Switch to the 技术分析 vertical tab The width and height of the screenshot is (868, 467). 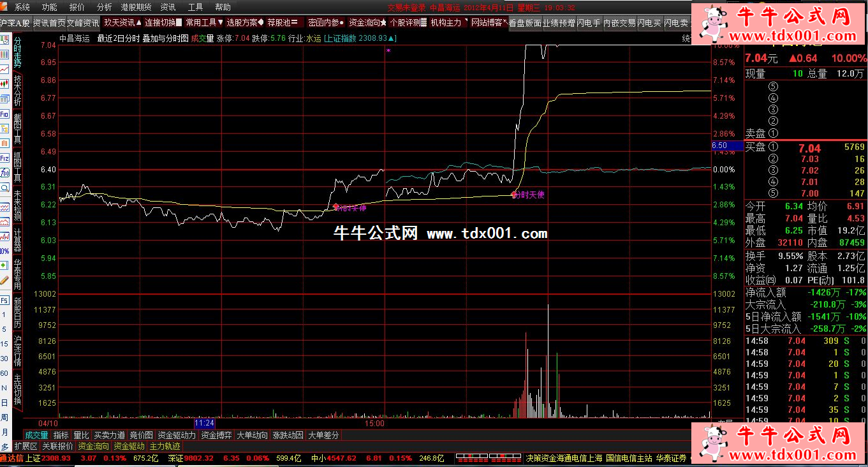click(x=17, y=91)
